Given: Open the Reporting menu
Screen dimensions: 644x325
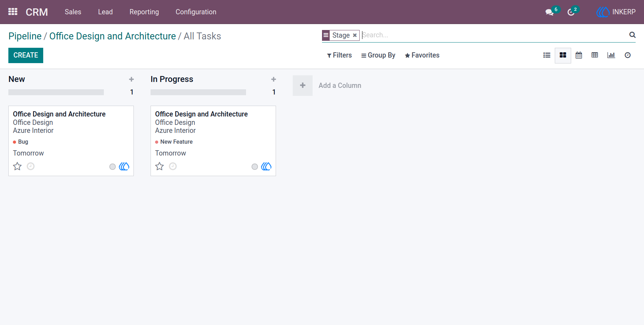Looking at the screenshot, I should tap(144, 12).
